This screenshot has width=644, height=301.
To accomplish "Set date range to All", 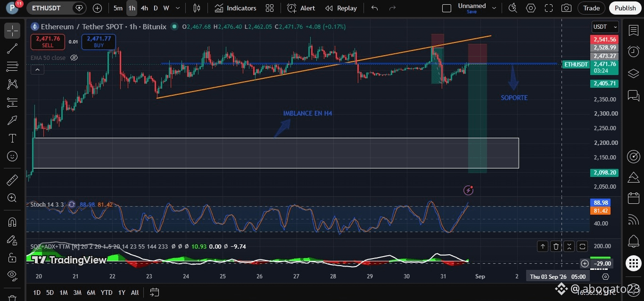I will [135, 293].
